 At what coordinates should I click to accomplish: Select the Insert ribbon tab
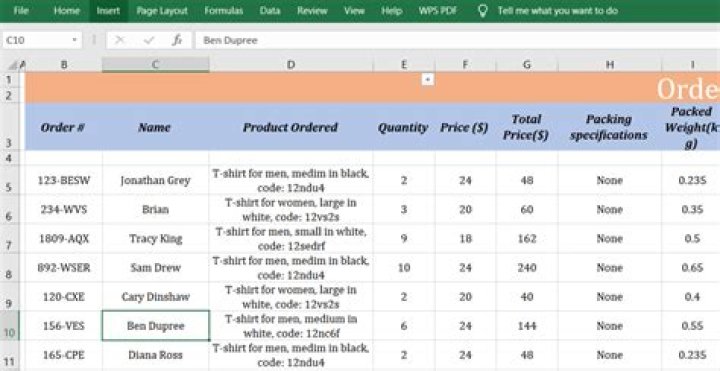click(108, 11)
